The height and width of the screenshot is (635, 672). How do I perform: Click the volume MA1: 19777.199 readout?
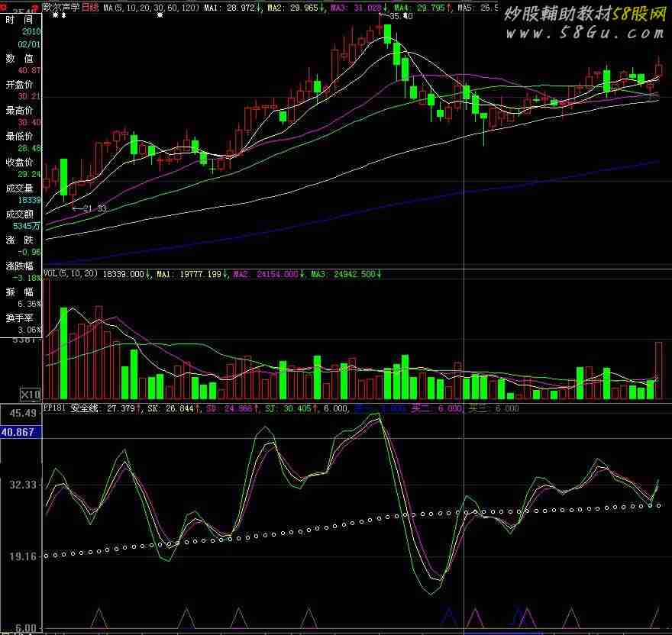[191, 274]
